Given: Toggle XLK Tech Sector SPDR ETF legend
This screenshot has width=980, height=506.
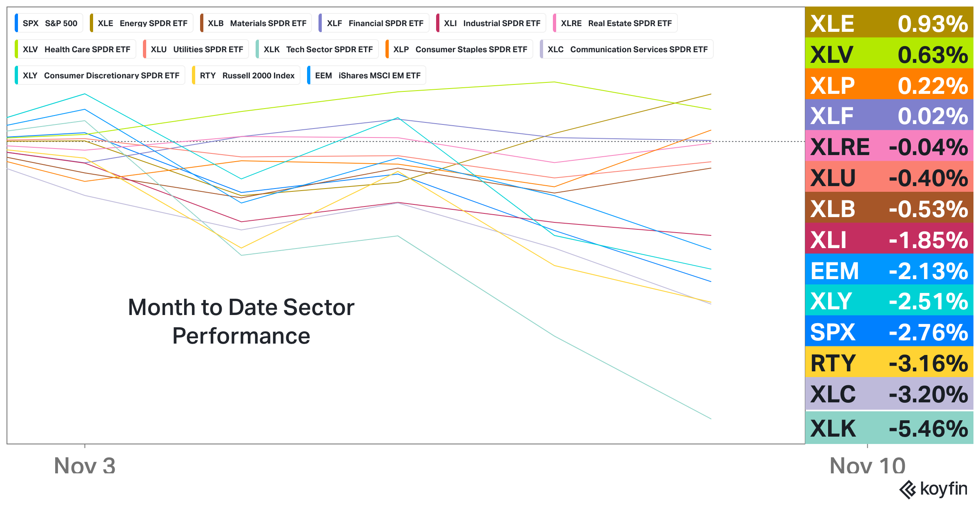Looking at the screenshot, I should pos(318,49).
